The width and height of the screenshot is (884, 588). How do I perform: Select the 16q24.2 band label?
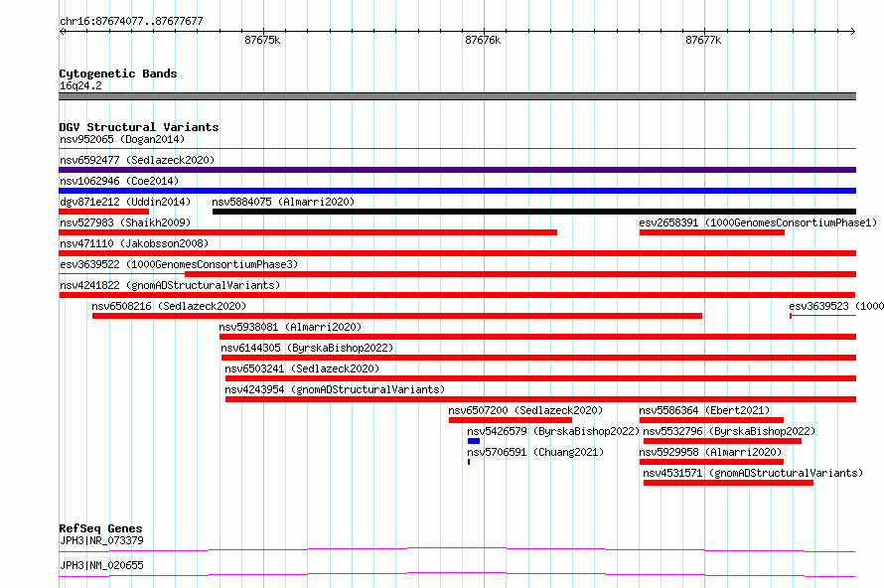click(x=80, y=85)
